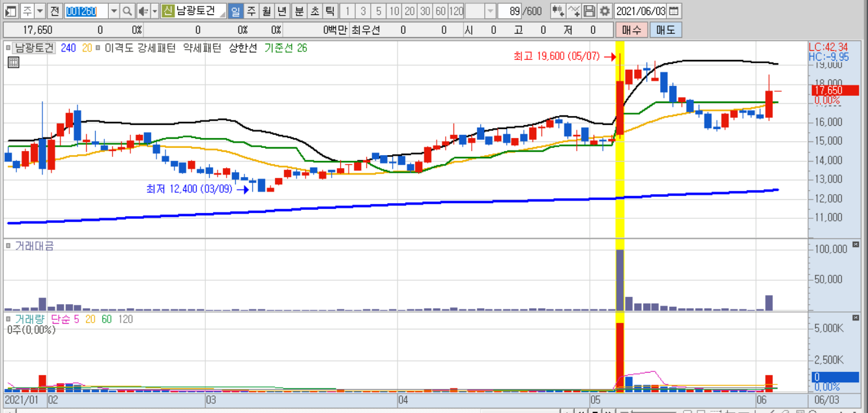Choose the 3 interval button
The image size is (868, 413).
point(363,11)
